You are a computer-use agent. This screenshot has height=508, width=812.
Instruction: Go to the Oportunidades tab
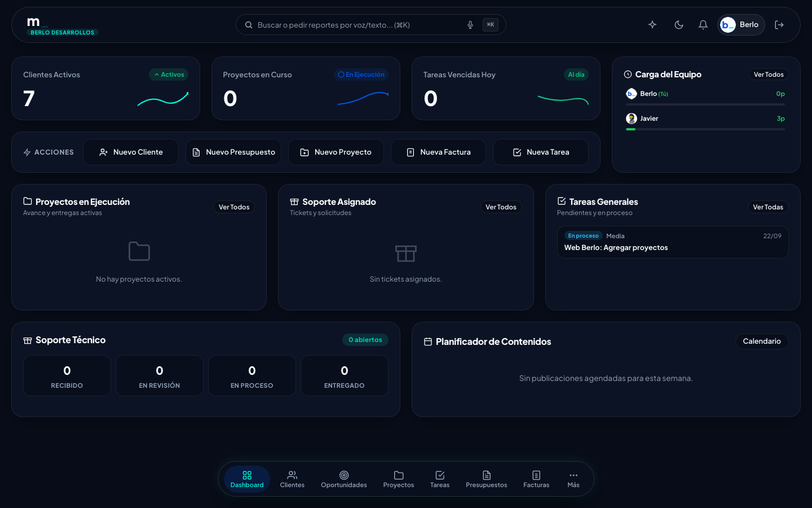coord(344,479)
